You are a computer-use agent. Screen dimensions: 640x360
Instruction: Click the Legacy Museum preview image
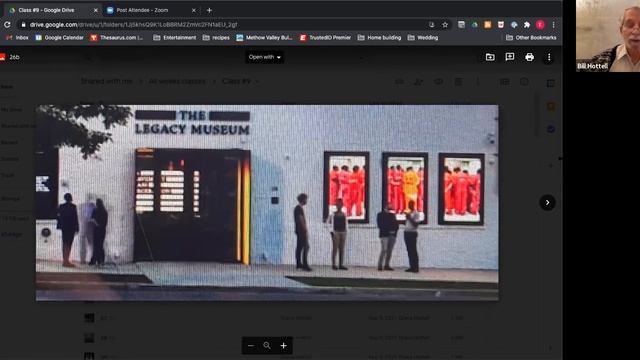pos(267,203)
